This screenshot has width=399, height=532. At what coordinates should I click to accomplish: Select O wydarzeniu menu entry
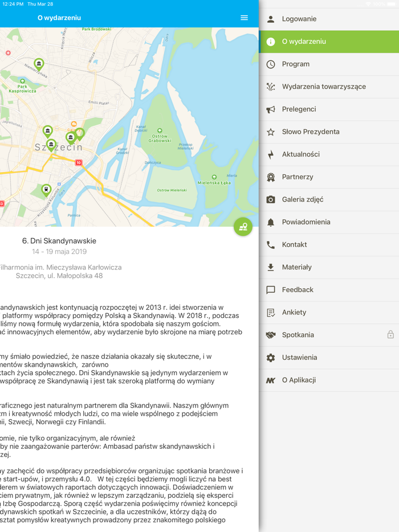pos(329,42)
